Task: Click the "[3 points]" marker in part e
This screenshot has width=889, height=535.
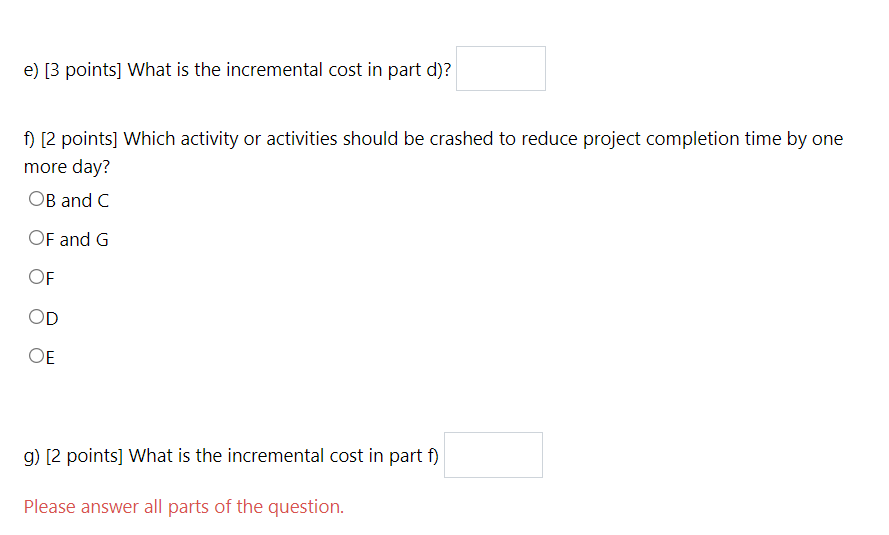Action: (83, 70)
